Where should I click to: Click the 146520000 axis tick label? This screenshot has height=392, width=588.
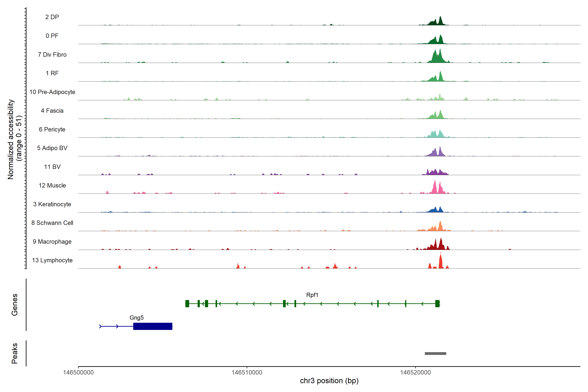415,373
